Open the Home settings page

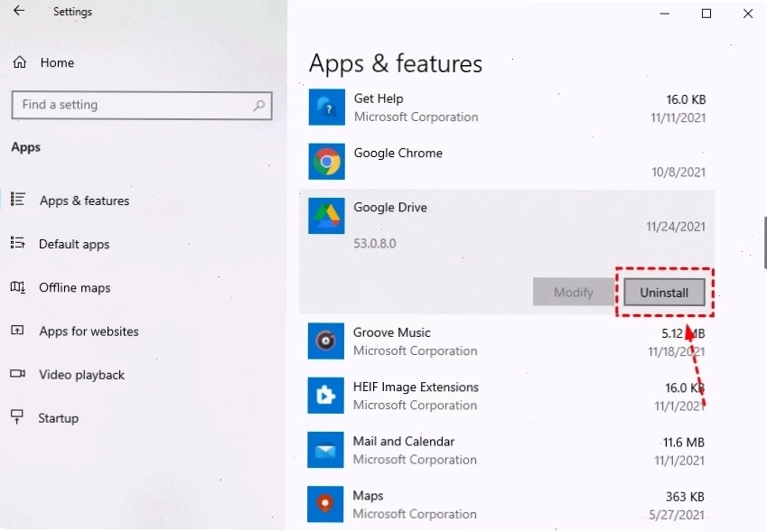(57, 62)
